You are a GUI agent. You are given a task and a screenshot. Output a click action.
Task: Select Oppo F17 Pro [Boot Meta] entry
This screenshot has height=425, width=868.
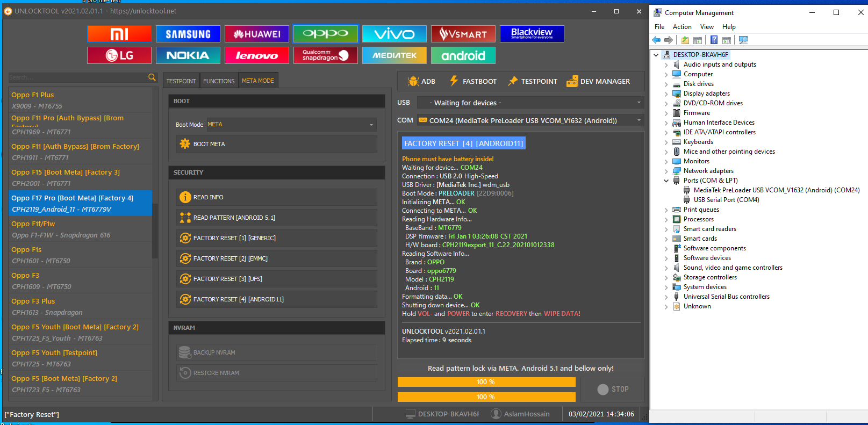(80, 203)
